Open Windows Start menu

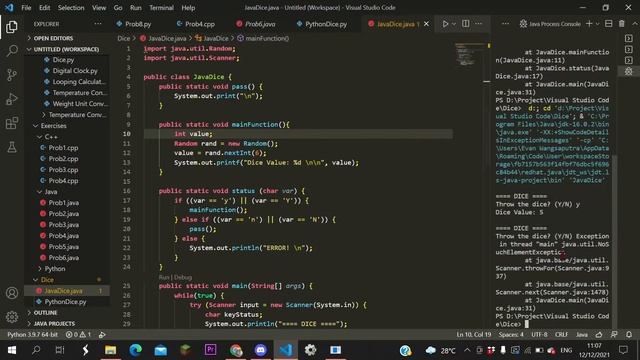11,350
